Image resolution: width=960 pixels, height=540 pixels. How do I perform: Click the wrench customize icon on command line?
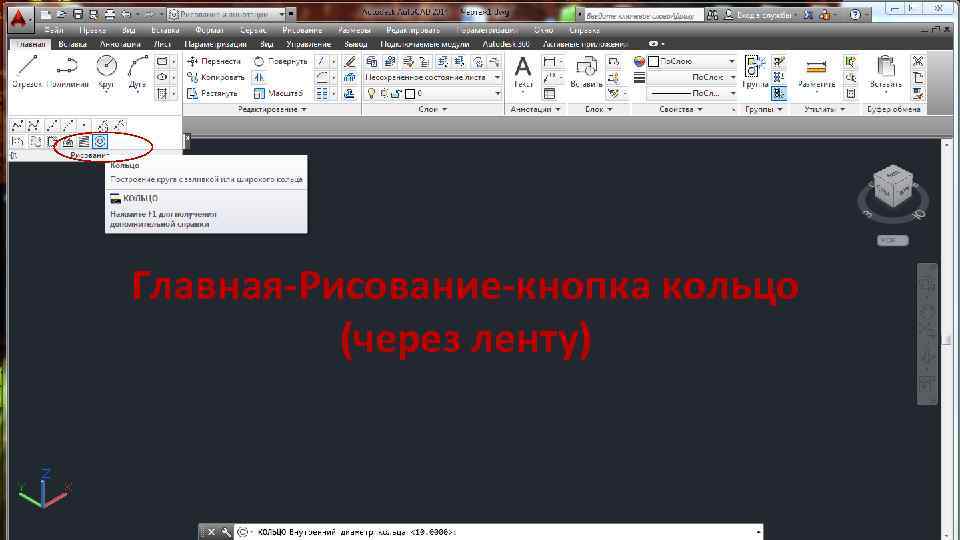pyautogui.click(x=226, y=532)
